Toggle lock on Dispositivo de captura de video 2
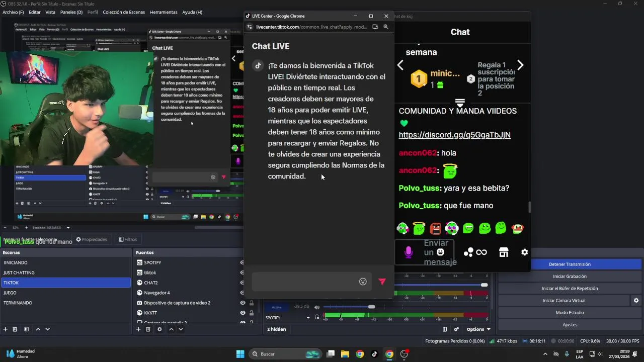Screen dimensions: 644x362 pos(252,303)
